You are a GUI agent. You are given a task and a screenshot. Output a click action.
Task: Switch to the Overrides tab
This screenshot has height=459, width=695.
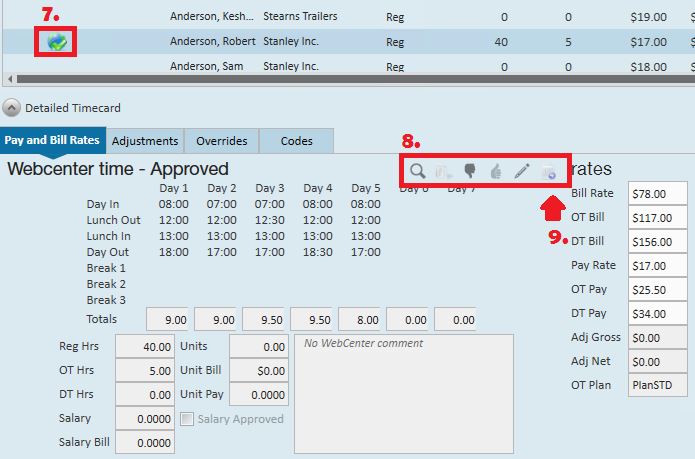tap(222, 141)
